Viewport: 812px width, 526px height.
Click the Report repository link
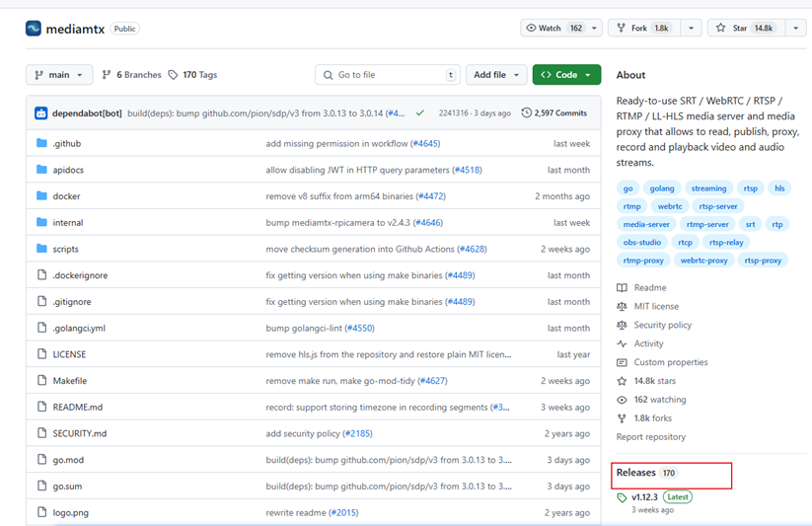[x=650, y=437]
